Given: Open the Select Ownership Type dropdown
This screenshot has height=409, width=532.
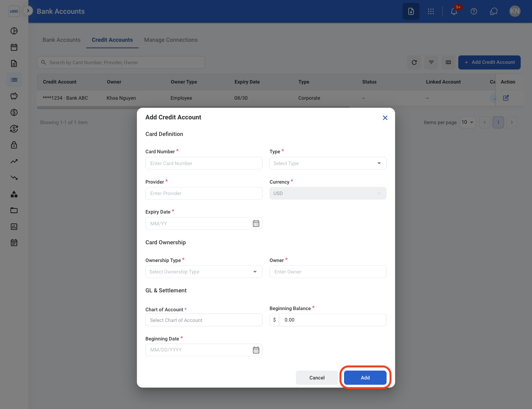Looking at the screenshot, I should click(204, 271).
